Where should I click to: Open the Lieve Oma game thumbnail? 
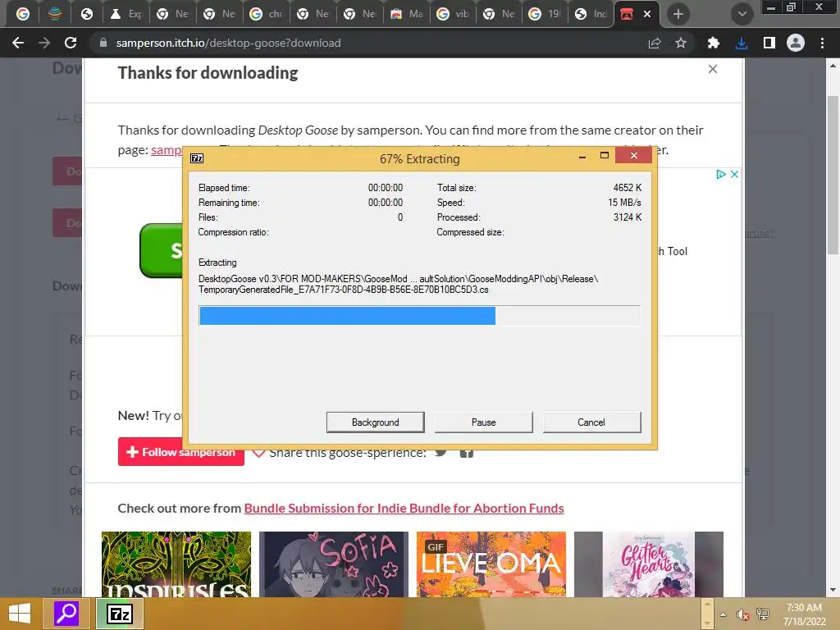point(491,564)
